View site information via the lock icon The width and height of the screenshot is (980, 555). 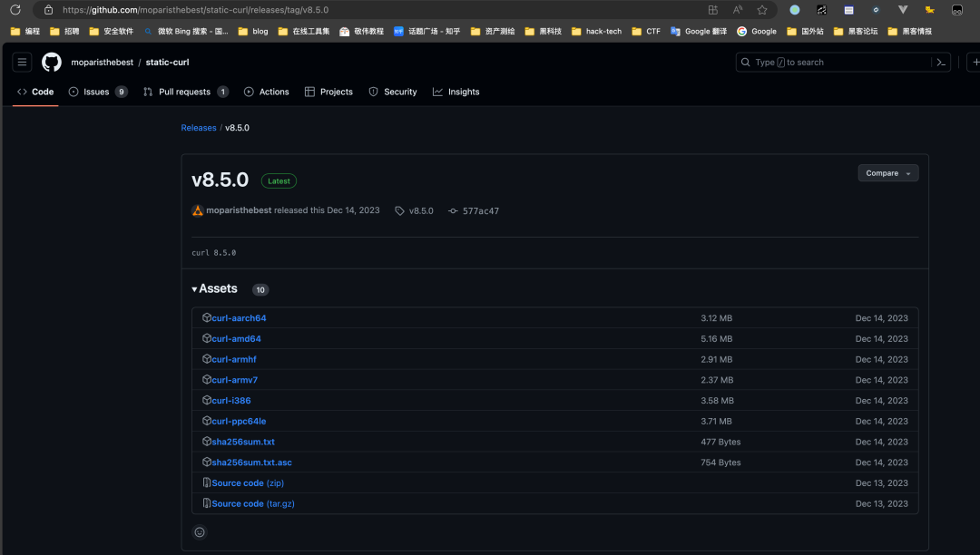tap(48, 10)
